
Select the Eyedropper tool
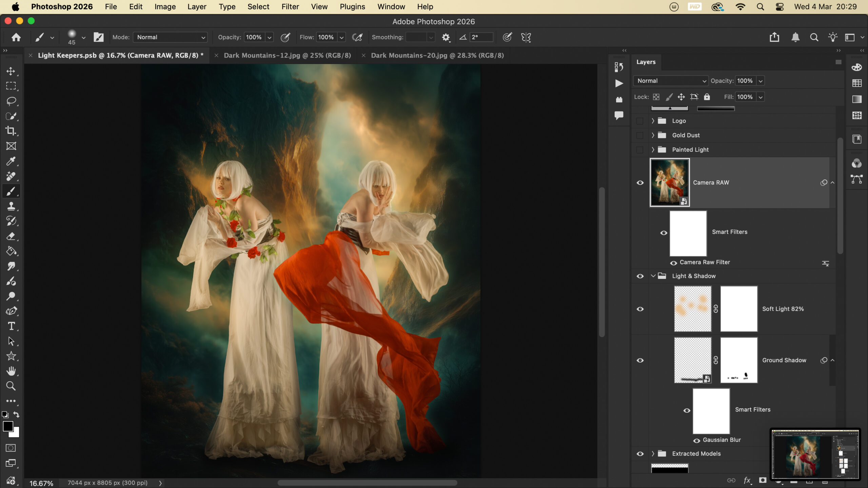coord(11,161)
